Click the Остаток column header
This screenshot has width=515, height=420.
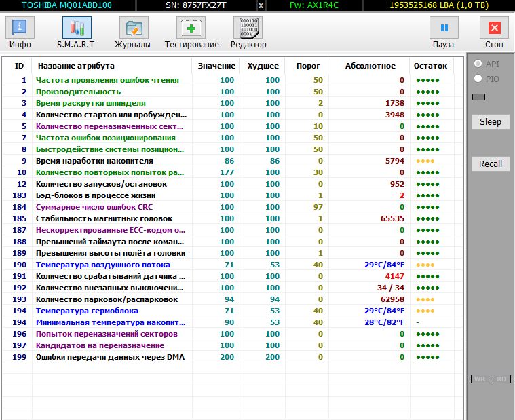[430, 66]
